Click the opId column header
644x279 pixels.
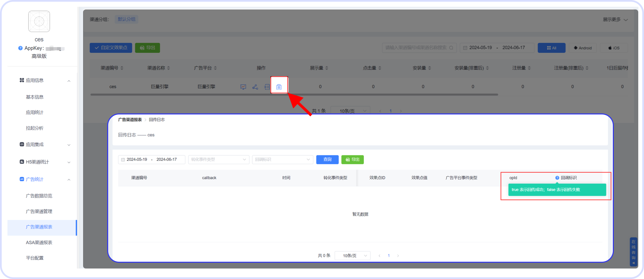click(x=513, y=178)
